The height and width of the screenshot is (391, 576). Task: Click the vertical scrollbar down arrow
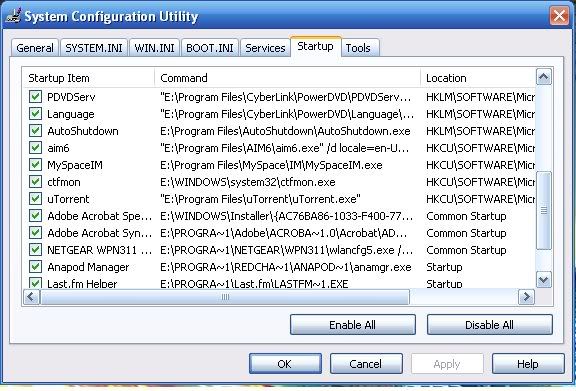pos(544,279)
